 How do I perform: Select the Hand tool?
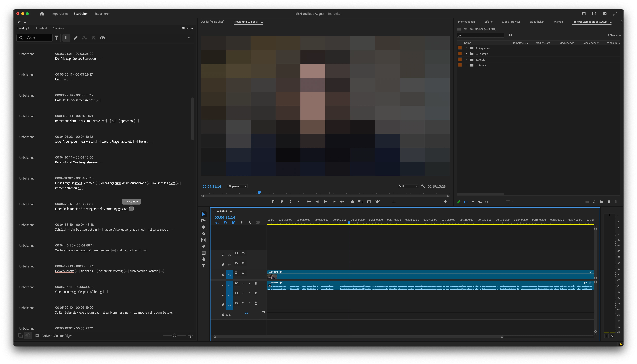(x=203, y=259)
